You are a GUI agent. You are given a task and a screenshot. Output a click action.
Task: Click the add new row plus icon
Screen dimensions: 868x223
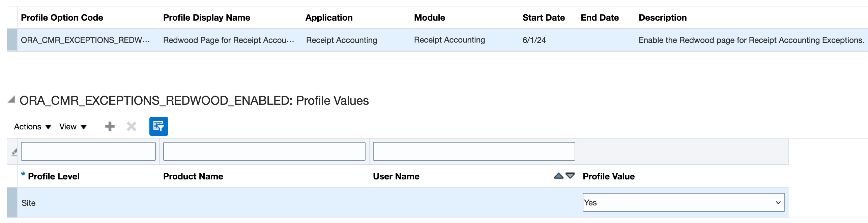[110, 127]
